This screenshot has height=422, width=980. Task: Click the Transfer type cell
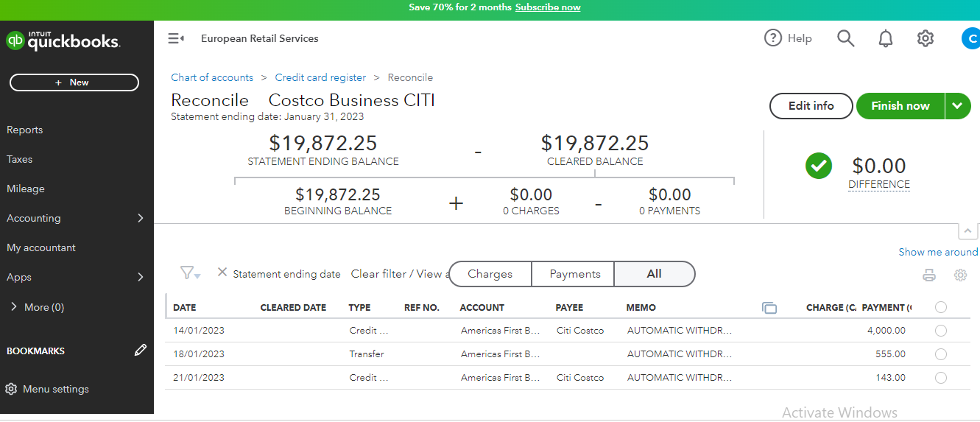[367, 354]
